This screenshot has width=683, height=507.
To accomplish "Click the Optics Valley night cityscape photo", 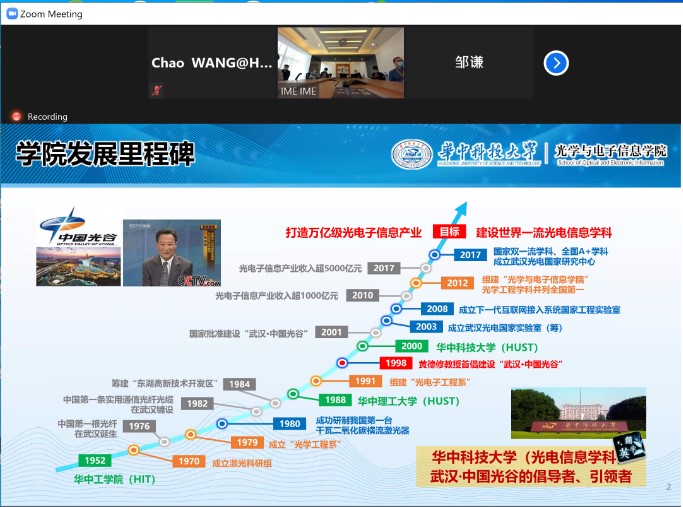I will 78,266.
